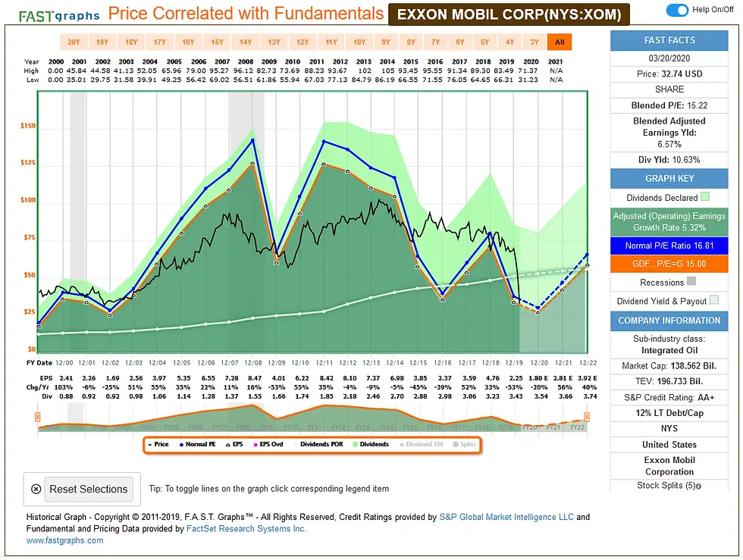Select the 10Y time range tab
Image resolution: width=743 pixels, height=560 pixels.
point(359,42)
